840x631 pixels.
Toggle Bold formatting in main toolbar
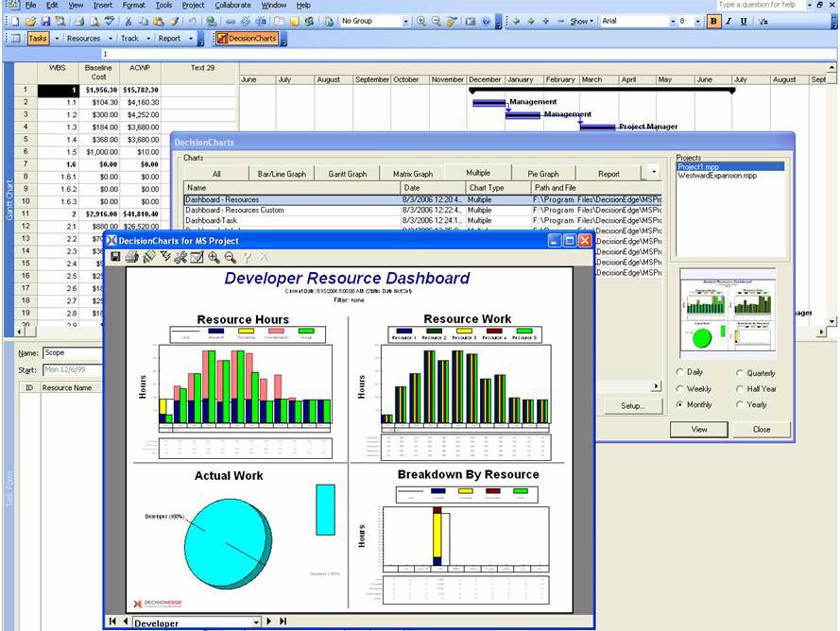click(712, 21)
